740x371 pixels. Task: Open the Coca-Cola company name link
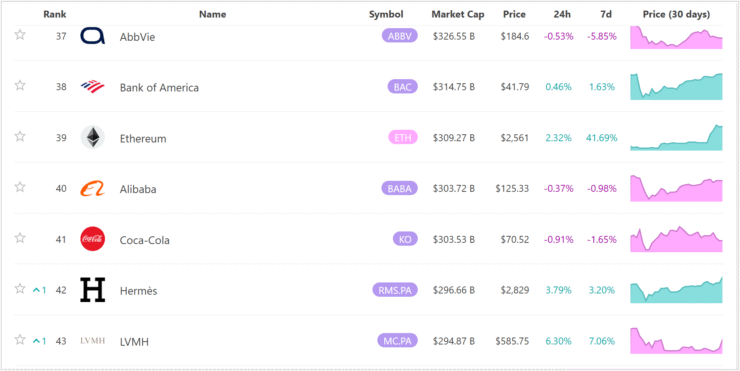pyautogui.click(x=144, y=240)
